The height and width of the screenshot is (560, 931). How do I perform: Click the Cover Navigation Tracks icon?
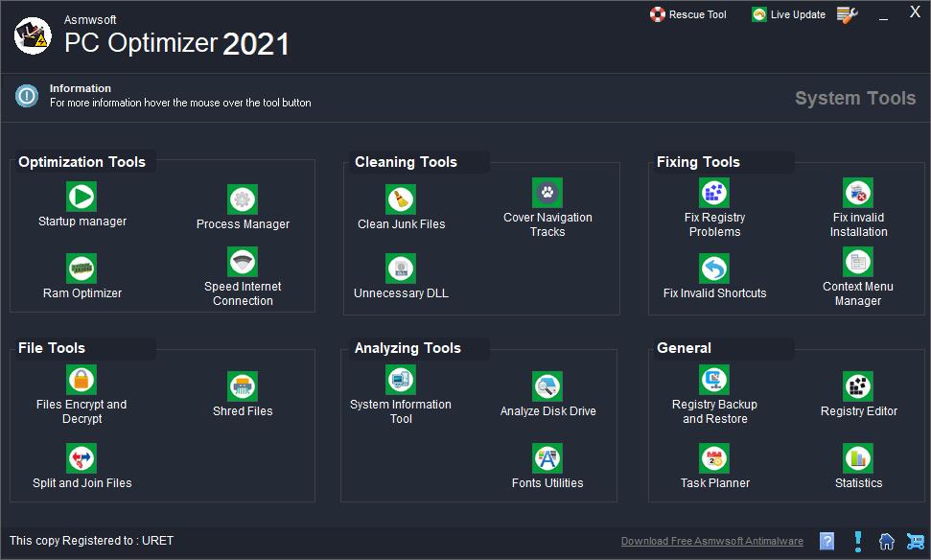point(547,193)
